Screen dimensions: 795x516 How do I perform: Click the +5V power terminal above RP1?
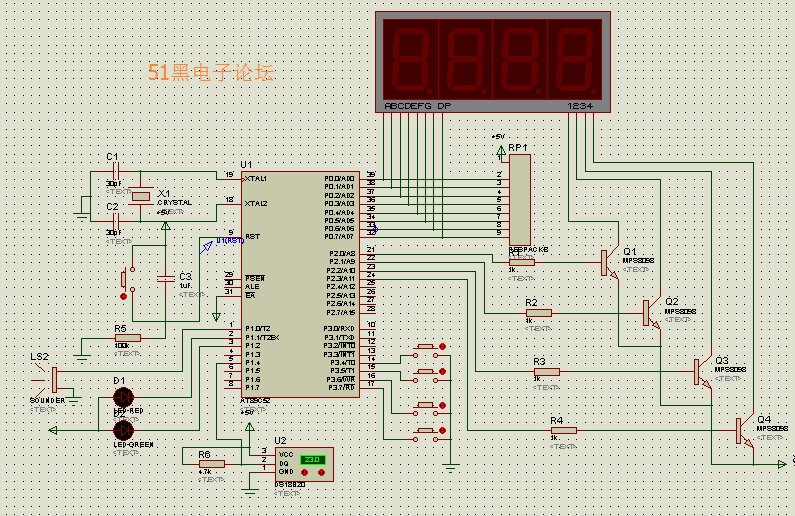[501, 151]
